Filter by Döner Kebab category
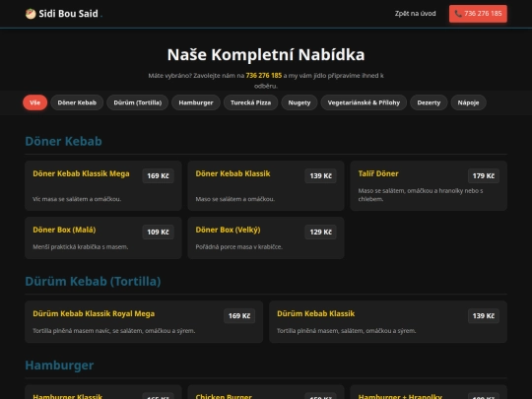 (77, 102)
